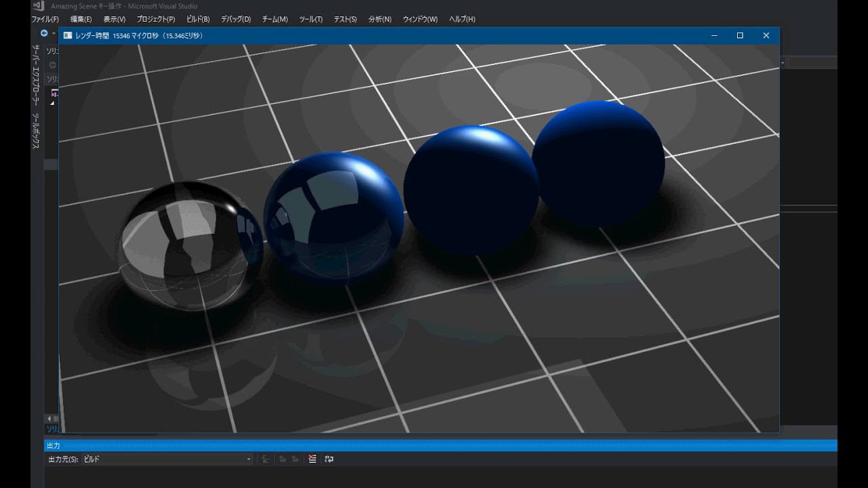Screen dimensions: 868x488
Task: Click Find Message in Code output icon
Action: pos(265,459)
